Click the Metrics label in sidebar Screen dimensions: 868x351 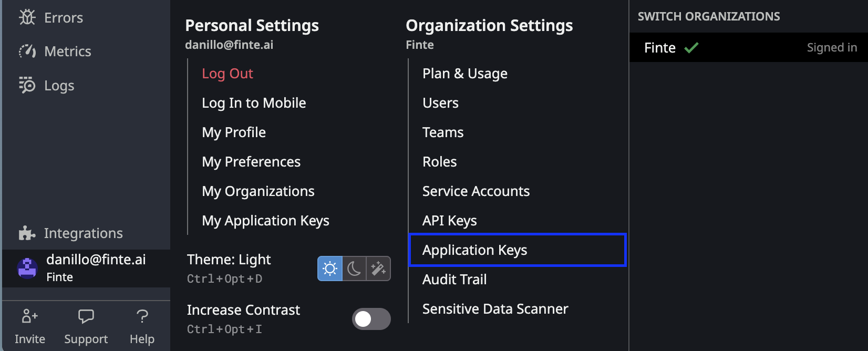click(x=68, y=51)
